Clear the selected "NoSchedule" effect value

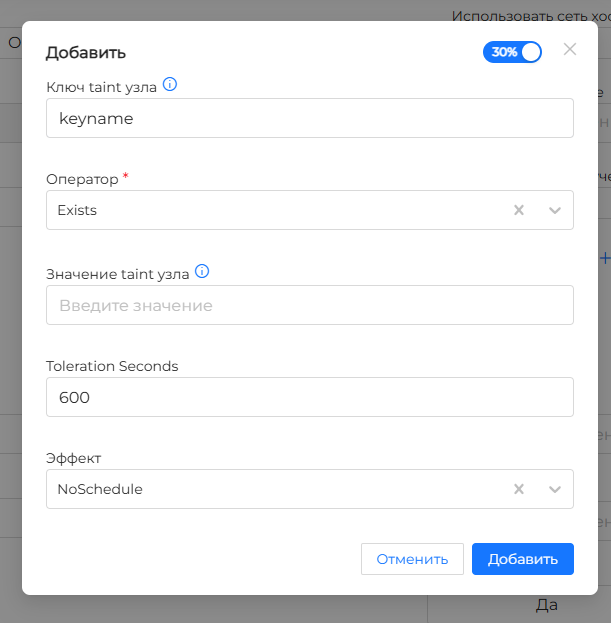pos(519,489)
